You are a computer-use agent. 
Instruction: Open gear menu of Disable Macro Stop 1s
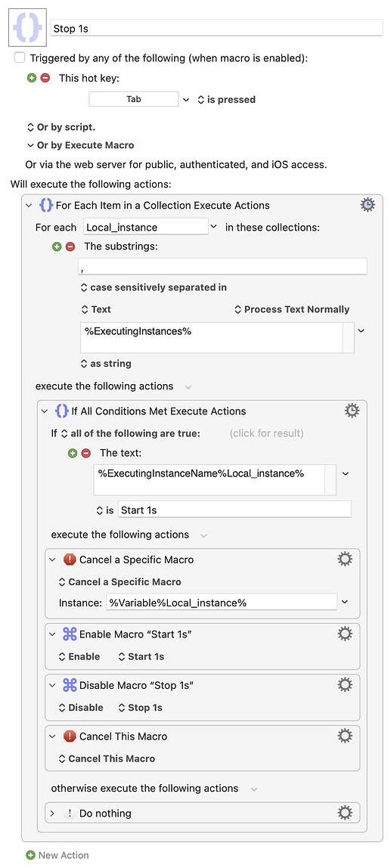pyautogui.click(x=344, y=685)
